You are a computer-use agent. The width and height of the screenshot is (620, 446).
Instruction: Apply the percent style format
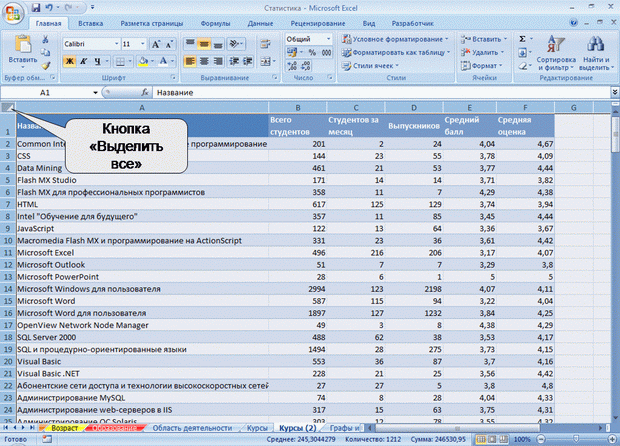pos(312,52)
